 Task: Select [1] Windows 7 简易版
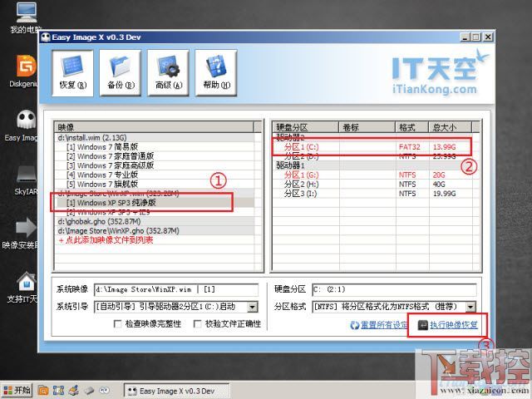tap(102, 147)
